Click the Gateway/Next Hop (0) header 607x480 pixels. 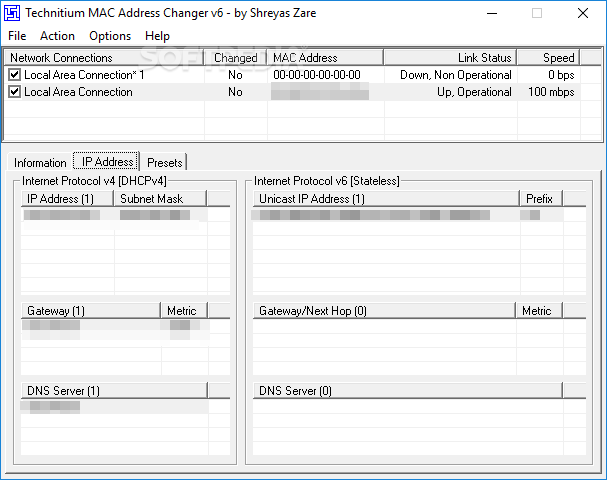click(384, 310)
